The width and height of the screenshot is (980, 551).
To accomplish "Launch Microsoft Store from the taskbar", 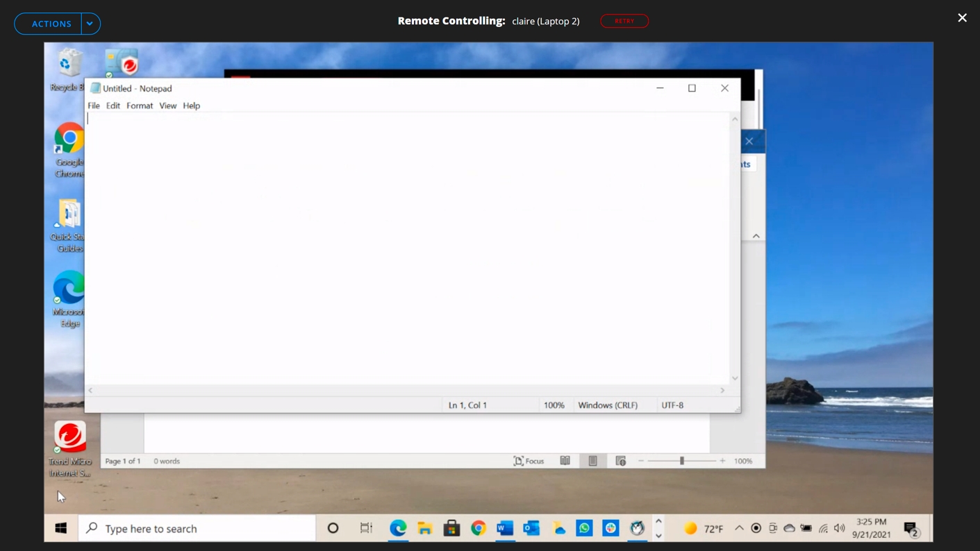I will point(451,528).
